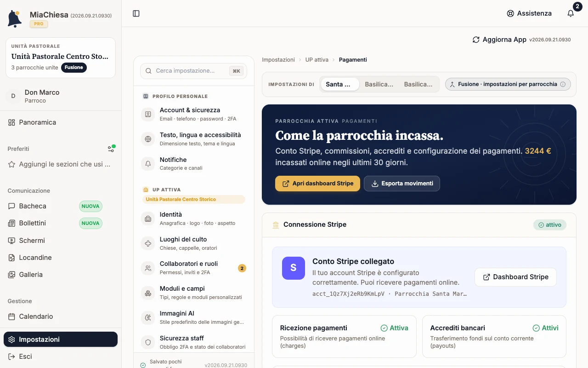Open Panoramica in the sidebar
This screenshot has height=368, width=588.
click(61, 122)
